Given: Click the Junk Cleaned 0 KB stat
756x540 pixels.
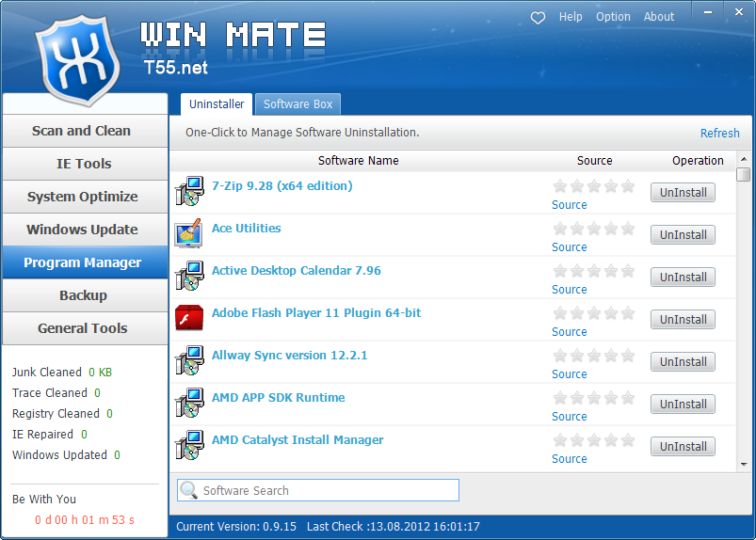Looking at the screenshot, I should [x=62, y=373].
